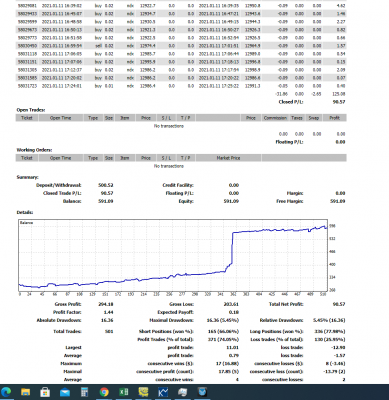Click the Market Price header in Working Orders
389x400 pixels.
pyautogui.click(x=228, y=158)
